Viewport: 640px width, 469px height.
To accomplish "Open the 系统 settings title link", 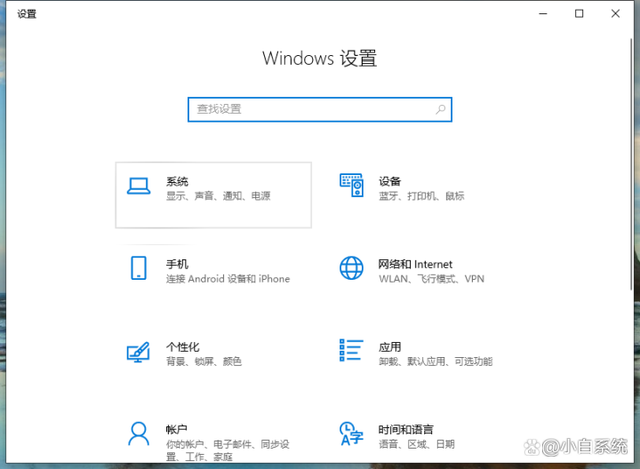I will (177, 181).
